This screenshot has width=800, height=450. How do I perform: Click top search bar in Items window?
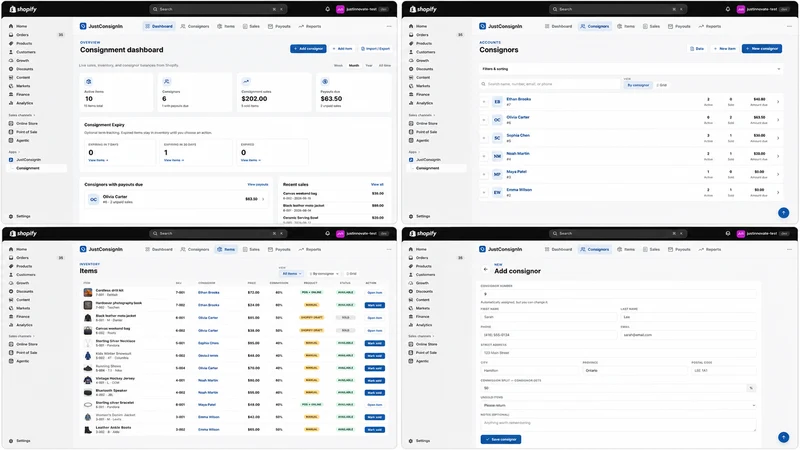pos(218,233)
